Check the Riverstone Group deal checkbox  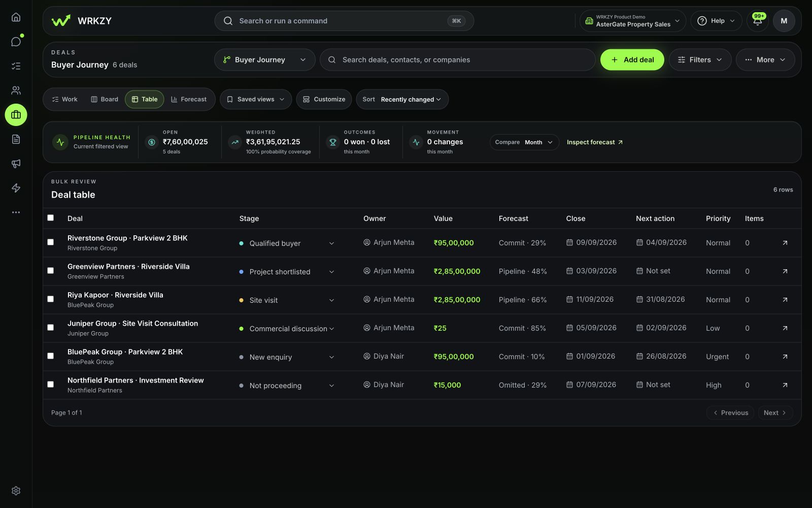click(x=51, y=242)
